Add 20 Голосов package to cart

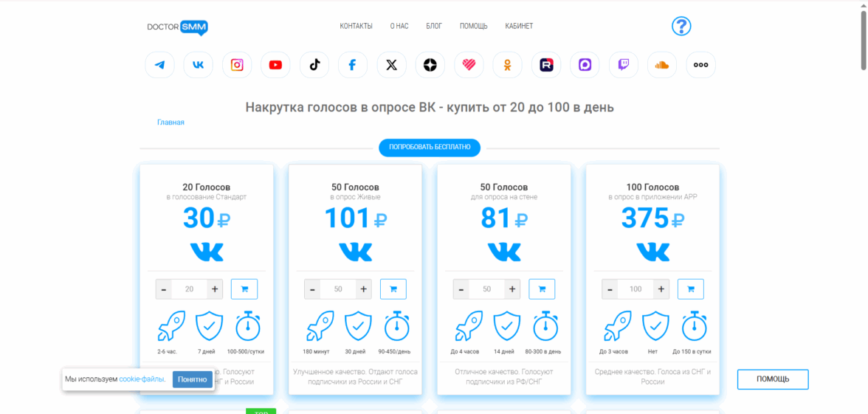244,289
